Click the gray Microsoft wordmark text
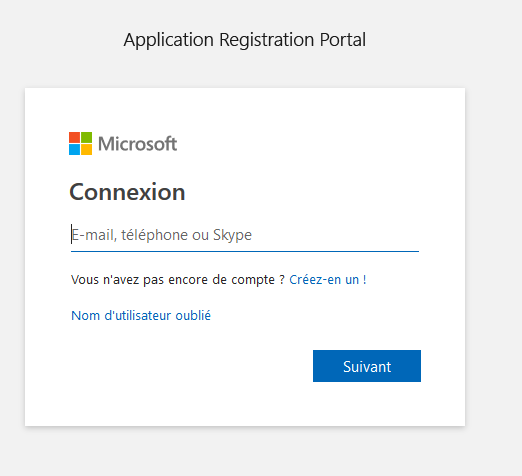 (137, 144)
